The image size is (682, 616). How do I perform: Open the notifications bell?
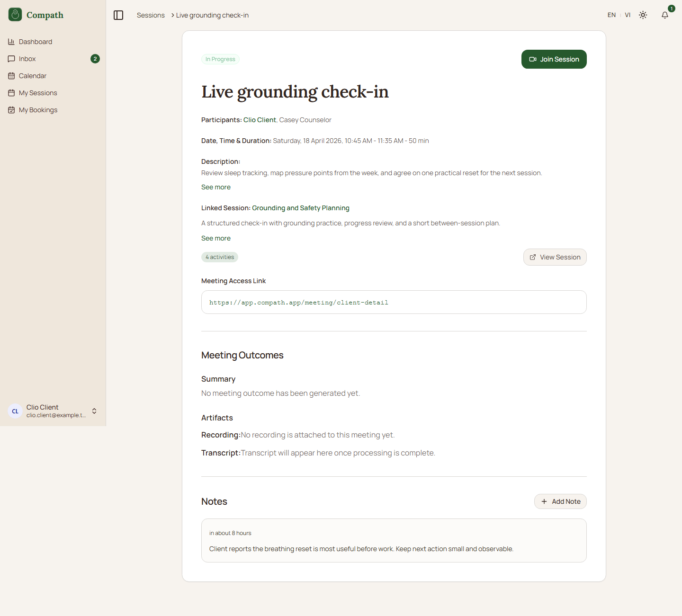pyautogui.click(x=665, y=15)
